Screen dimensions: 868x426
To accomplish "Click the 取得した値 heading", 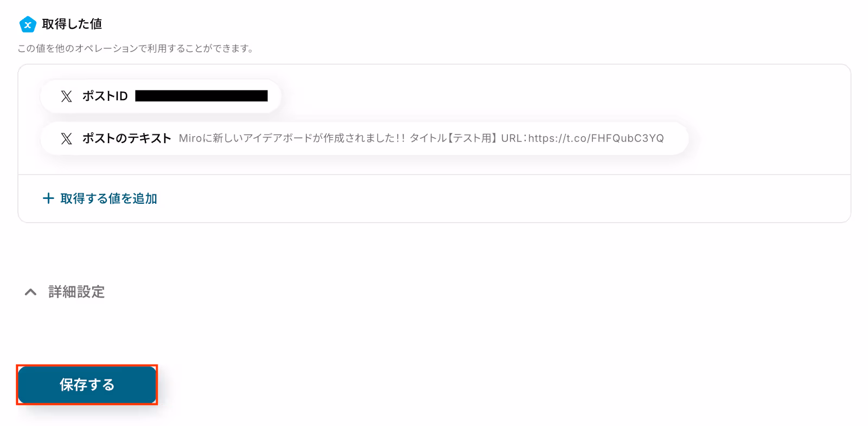I will 72,24.
